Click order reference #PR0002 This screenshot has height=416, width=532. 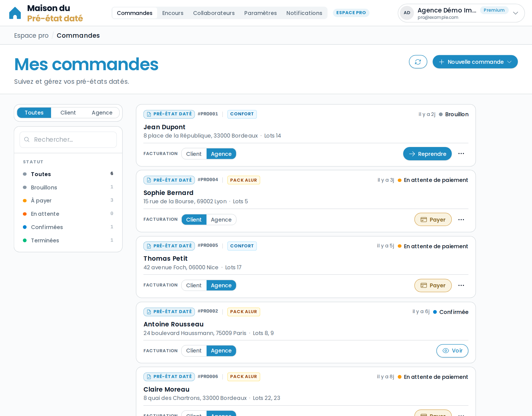pos(208,311)
